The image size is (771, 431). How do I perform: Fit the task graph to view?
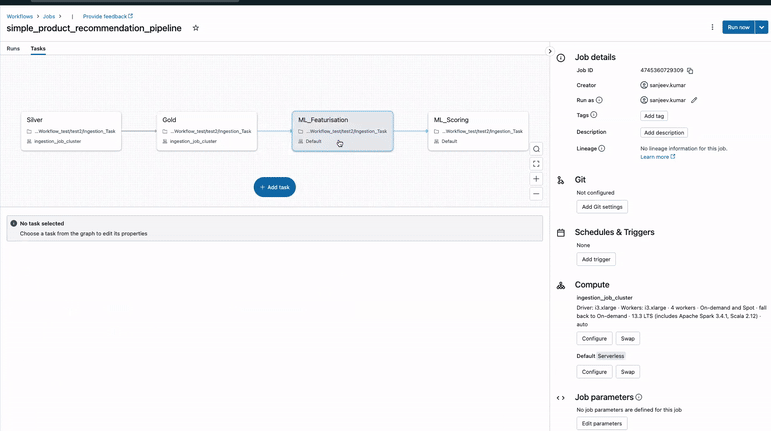tap(536, 164)
